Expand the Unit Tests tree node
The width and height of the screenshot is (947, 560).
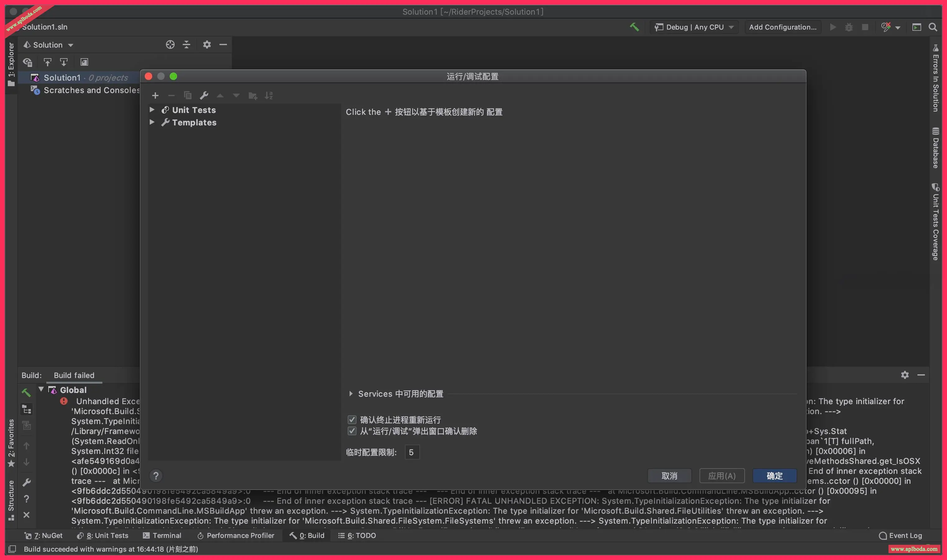point(152,110)
